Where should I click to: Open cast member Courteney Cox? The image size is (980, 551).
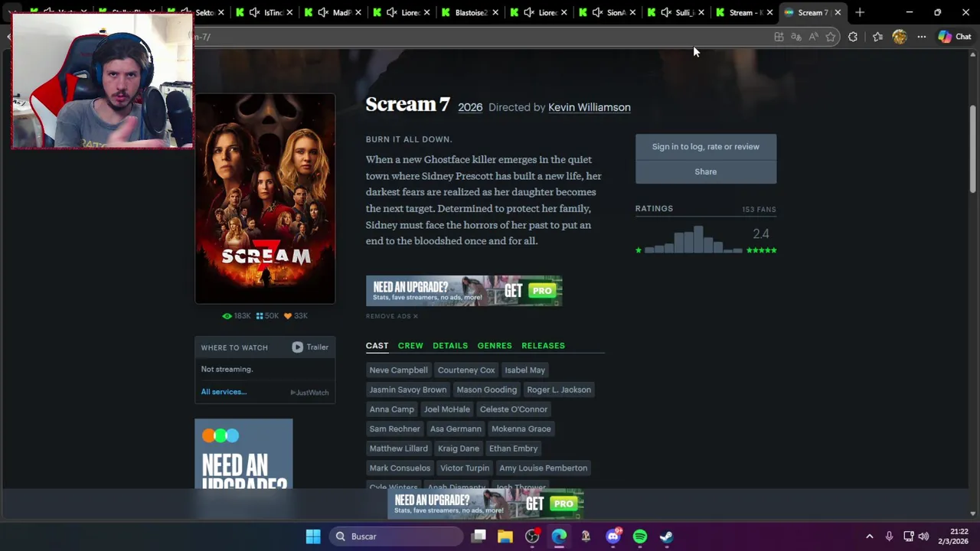(466, 370)
